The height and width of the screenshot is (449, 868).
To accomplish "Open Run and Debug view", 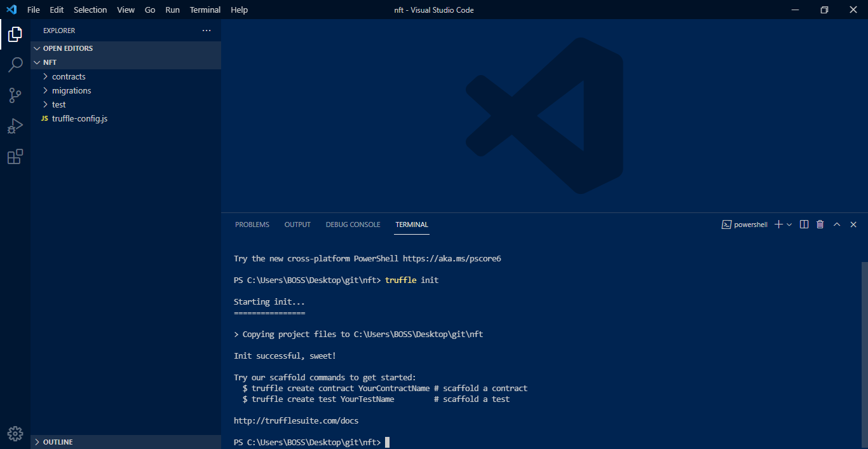I will click(15, 126).
